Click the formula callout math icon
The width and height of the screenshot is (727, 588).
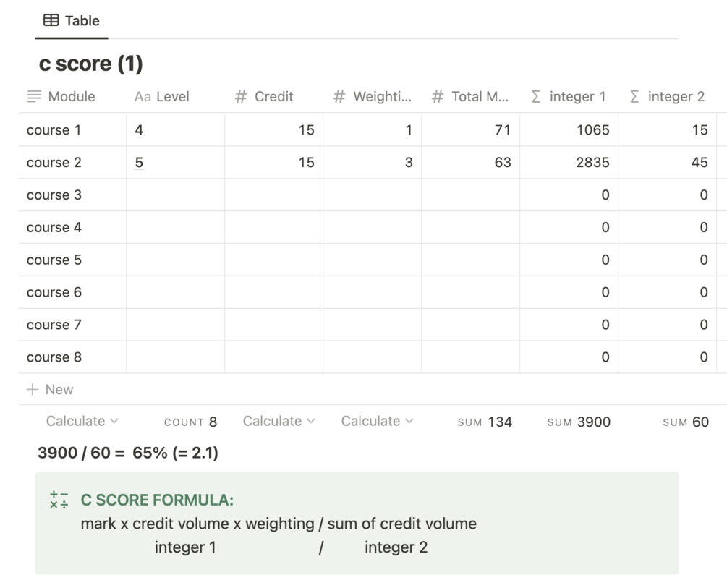tap(59, 500)
